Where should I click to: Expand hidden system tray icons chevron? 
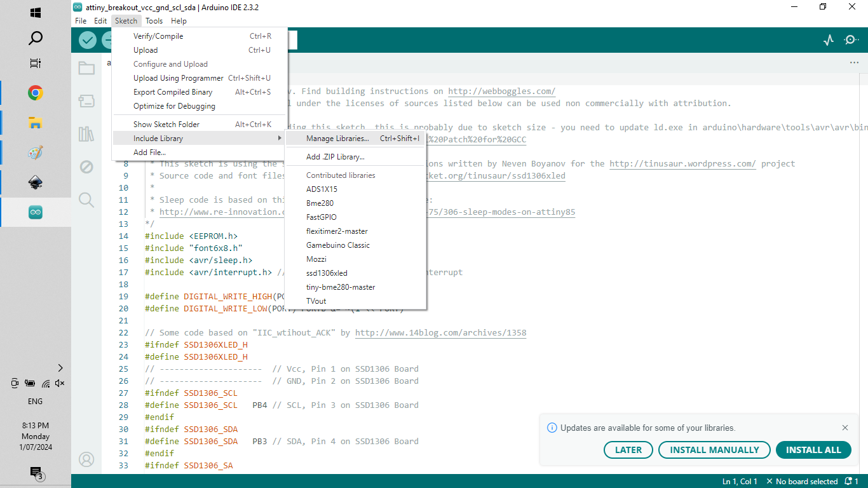tap(60, 367)
